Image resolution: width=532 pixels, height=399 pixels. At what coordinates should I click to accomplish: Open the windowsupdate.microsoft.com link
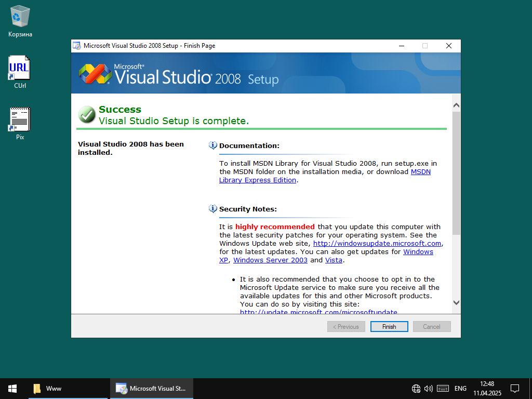point(377,243)
